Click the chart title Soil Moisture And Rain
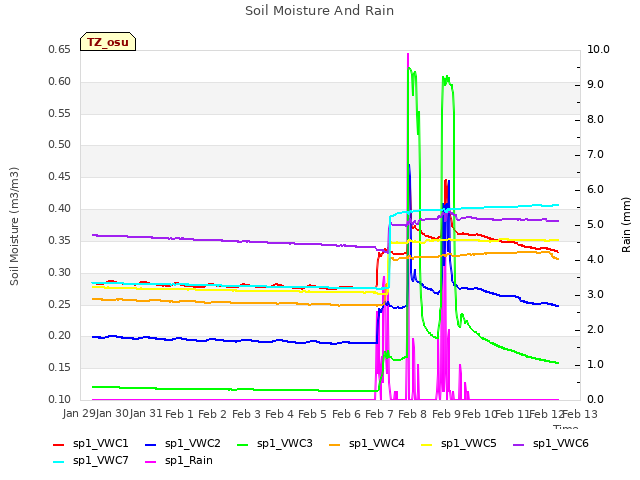 click(x=320, y=11)
